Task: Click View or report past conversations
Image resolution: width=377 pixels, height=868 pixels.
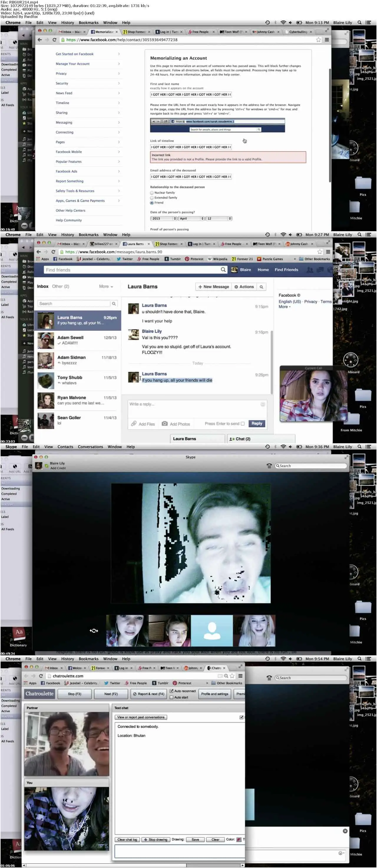Action: click(x=141, y=717)
